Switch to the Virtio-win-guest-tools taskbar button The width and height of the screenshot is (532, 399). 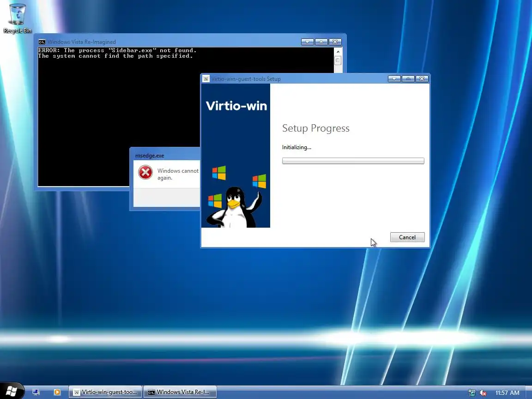[105, 392]
